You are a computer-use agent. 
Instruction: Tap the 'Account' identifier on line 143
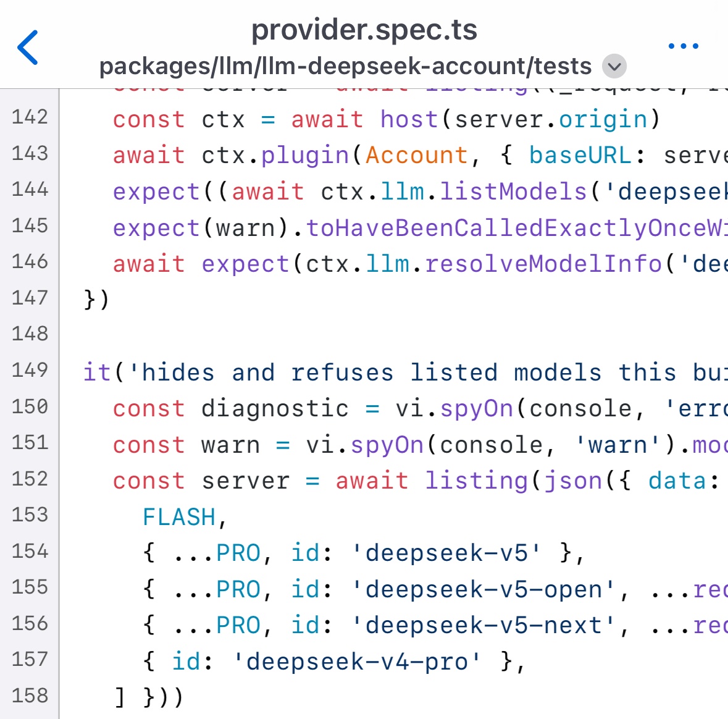(x=416, y=155)
